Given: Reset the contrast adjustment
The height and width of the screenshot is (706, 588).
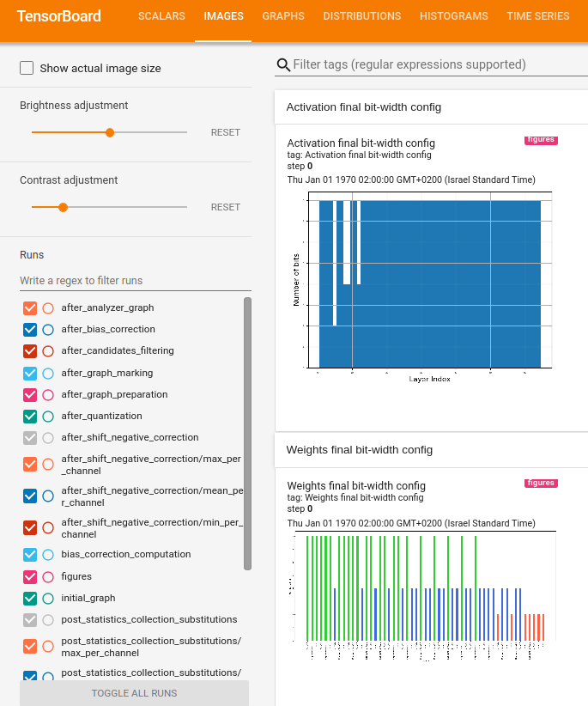Looking at the screenshot, I should [x=226, y=207].
